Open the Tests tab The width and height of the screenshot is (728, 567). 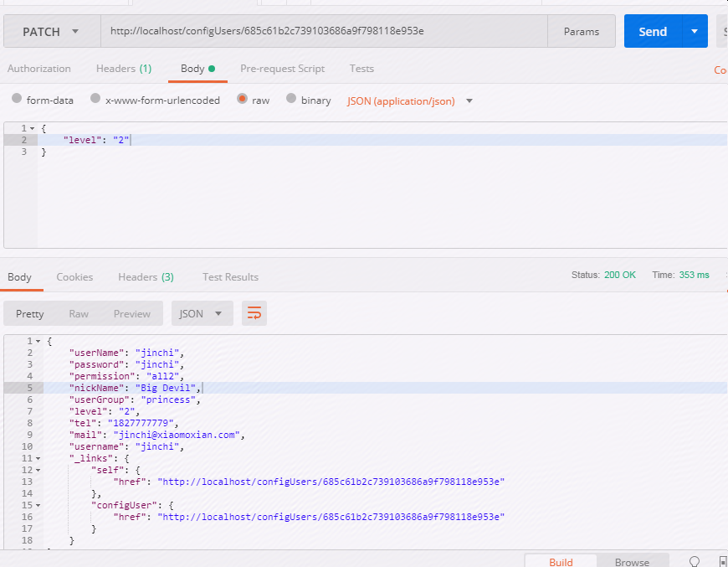click(361, 69)
